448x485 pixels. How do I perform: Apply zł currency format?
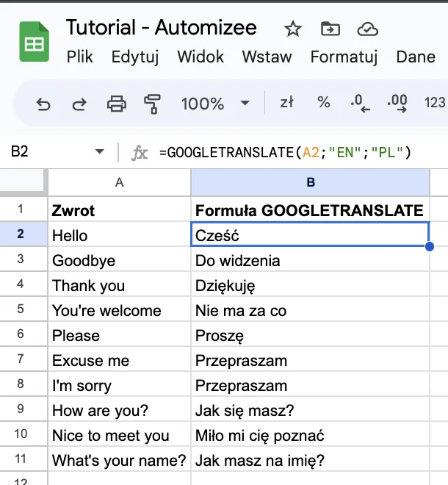(x=286, y=102)
